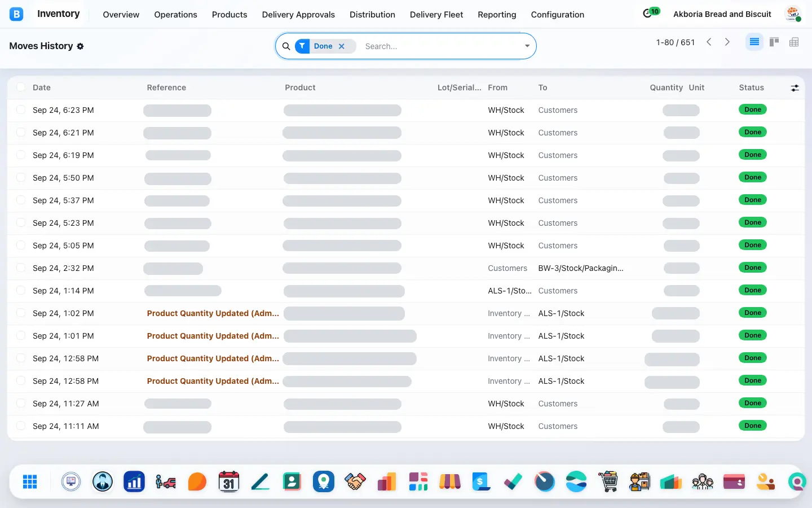
Task: Switch to kanban view
Action: (x=774, y=42)
